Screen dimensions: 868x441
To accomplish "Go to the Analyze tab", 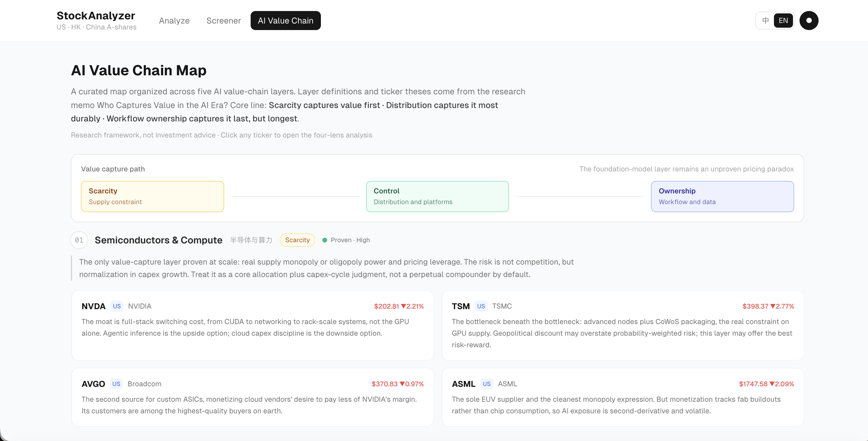I will point(174,21).
